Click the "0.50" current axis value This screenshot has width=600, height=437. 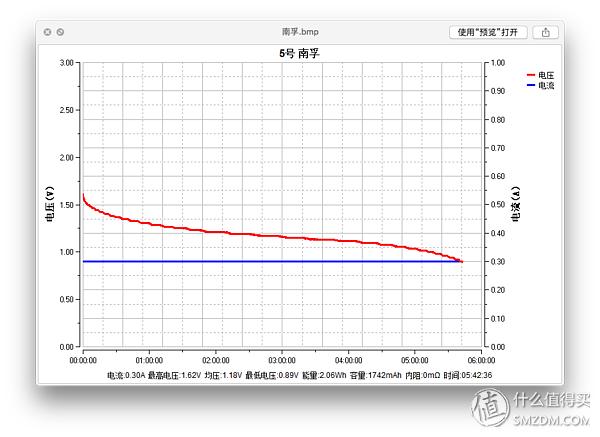point(498,205)
